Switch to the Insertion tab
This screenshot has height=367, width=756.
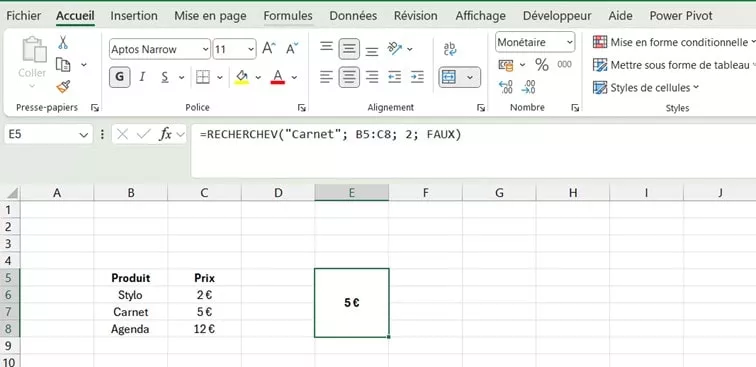click(134, 16)
